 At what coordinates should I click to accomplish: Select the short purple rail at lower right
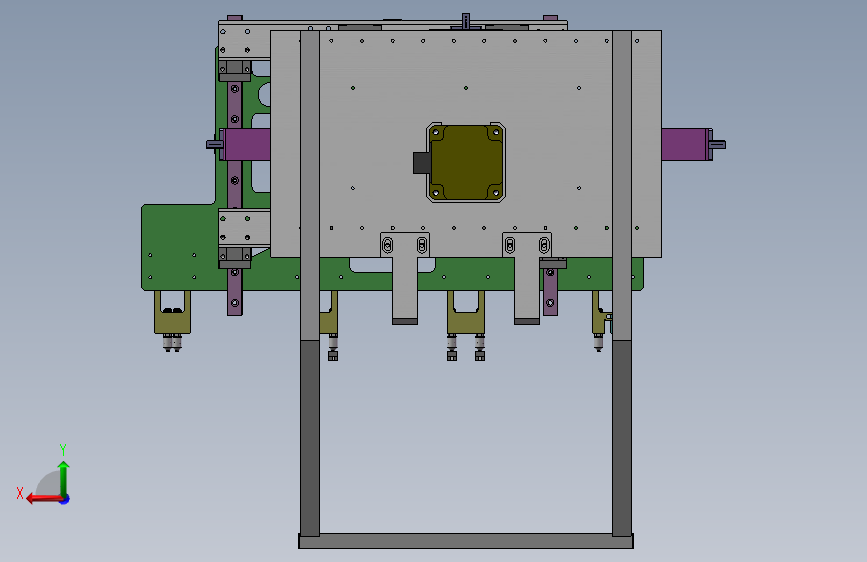coord(550,292)
